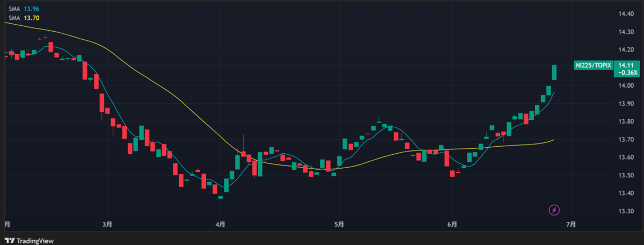Click the 5月 date axis label
This screenshot has height=245, width=644.
(338, 224)
